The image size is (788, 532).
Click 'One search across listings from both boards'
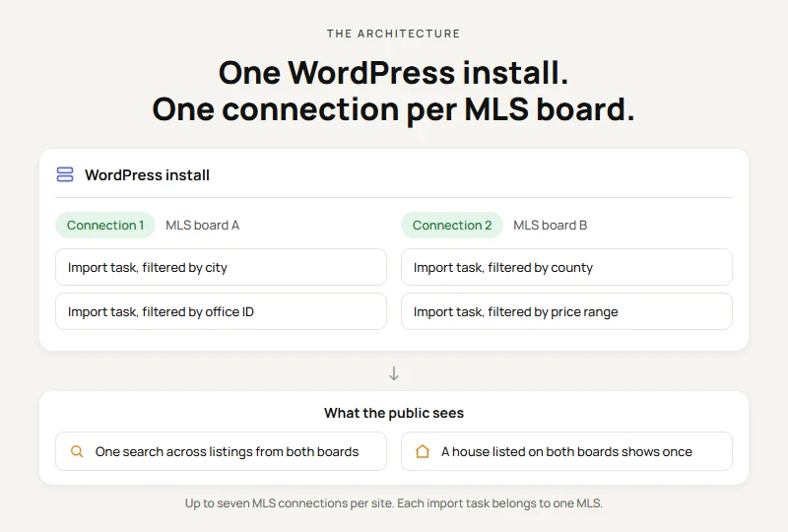click(221, 451)
